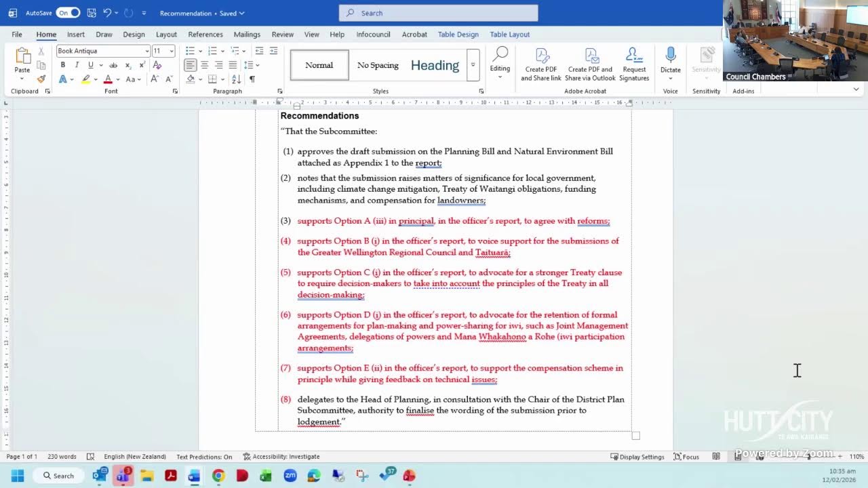This screenshot has height=488, width=868.
Task: Toggle Align Left paragraph alignment
Action: tap(191, 65)
